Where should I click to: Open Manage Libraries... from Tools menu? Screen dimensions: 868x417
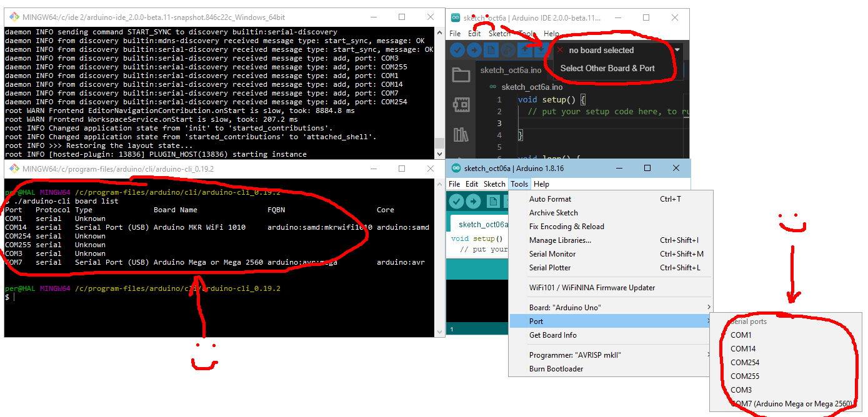point(611,240)
